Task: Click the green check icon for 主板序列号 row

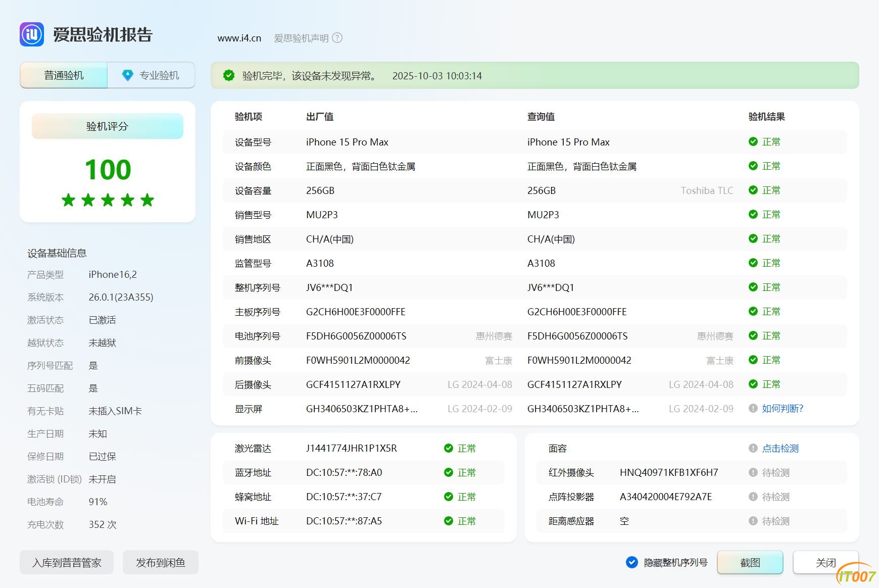Action: (x=753, y=312)
